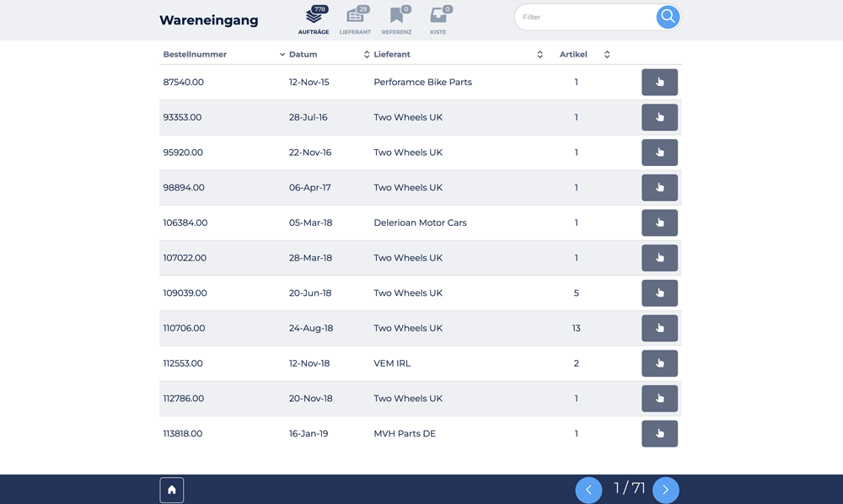Image resolution: width=843 pixels, height=504 pixels.
Task: Select MVH Parts DE order hand icon
Action: [659, 434]
